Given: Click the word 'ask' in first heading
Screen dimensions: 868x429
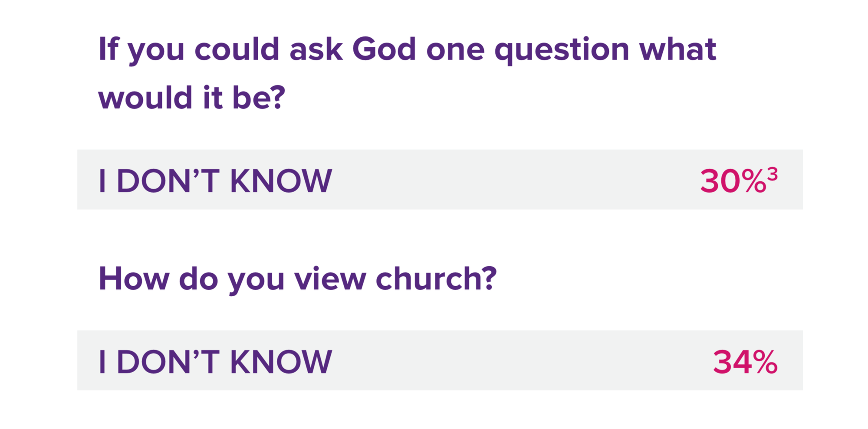Looking at the screenshot, I should pyautogui.click(x=316, y=49).
